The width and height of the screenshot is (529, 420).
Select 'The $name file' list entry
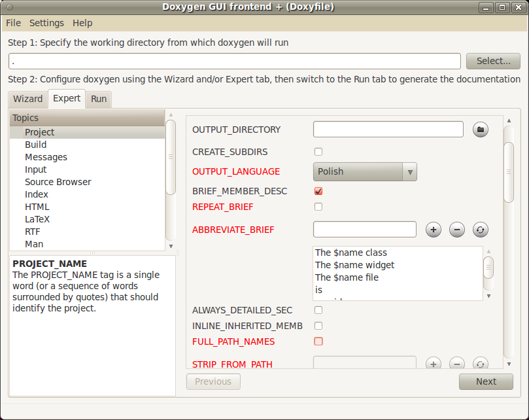pyautogui.click(x=398, y=277)
